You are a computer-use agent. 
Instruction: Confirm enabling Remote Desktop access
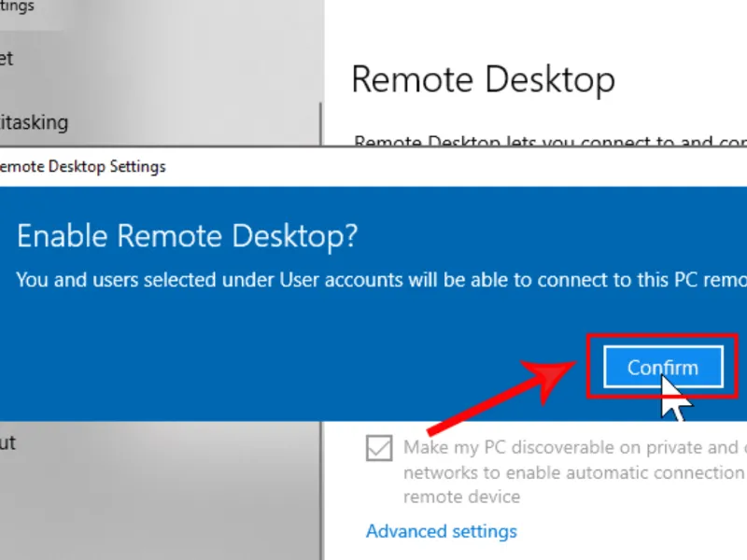click(662, 366)
